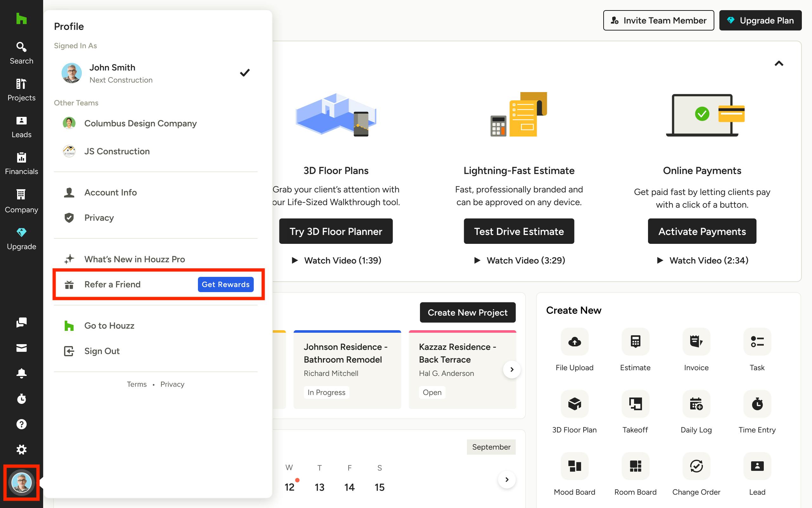812x508 pixels.
Task: Create a new Takeoff
Action: pyautogui.click(x=635, y=412)
